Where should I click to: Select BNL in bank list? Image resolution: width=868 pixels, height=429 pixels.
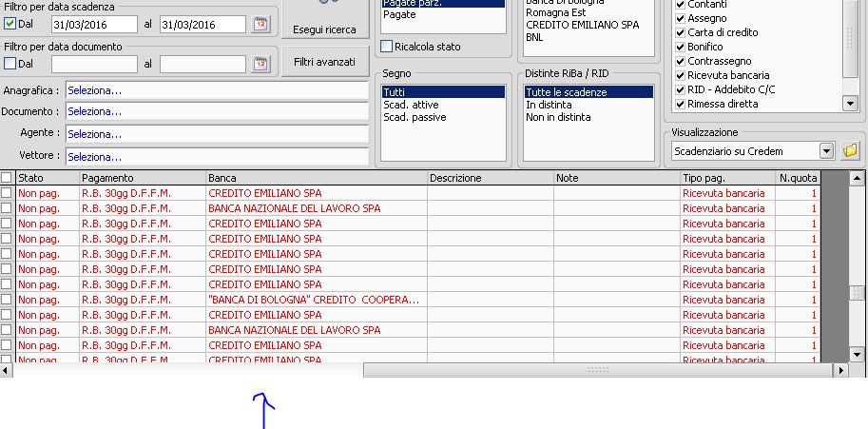(588, 37)
